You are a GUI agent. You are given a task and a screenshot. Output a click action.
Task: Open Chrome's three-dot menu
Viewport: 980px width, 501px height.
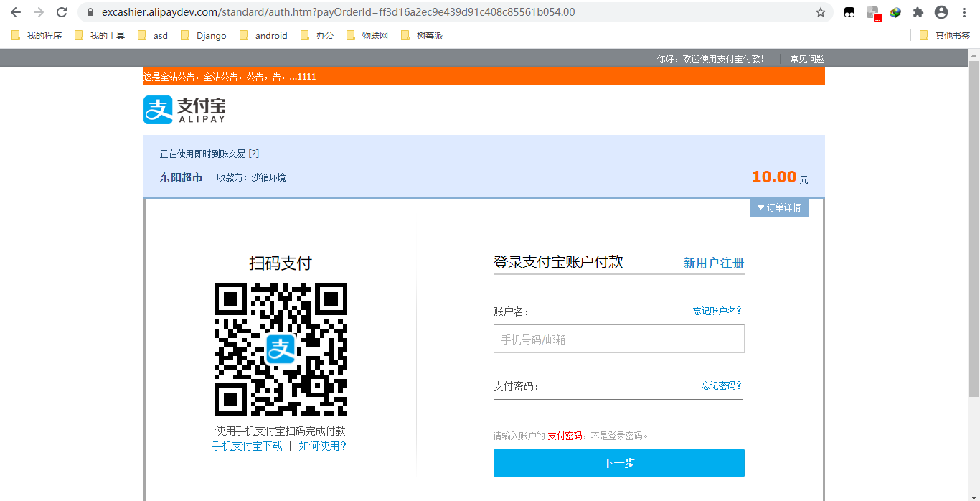(x=964, y=12)
